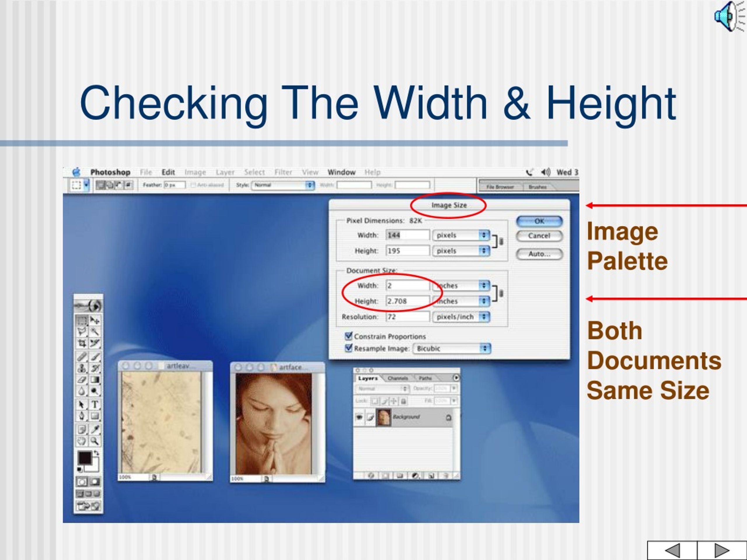
Task: Switch to the Paths tab
Action: click(425, 378)
